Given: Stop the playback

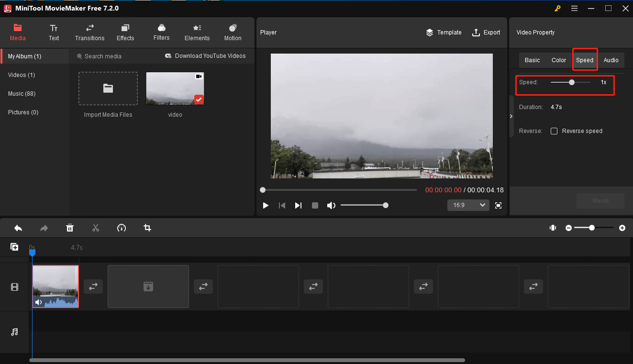Looking at the screenshot, I should coord(315,205).
